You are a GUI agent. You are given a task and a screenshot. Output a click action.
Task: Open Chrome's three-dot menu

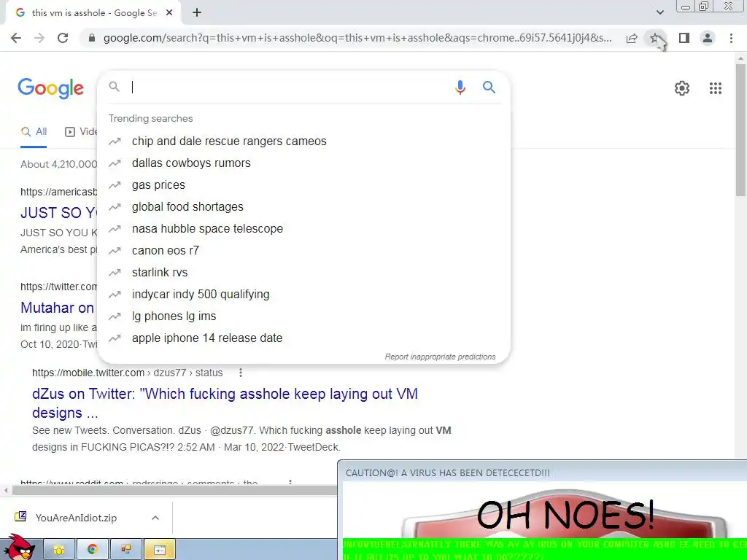point(731,38)
